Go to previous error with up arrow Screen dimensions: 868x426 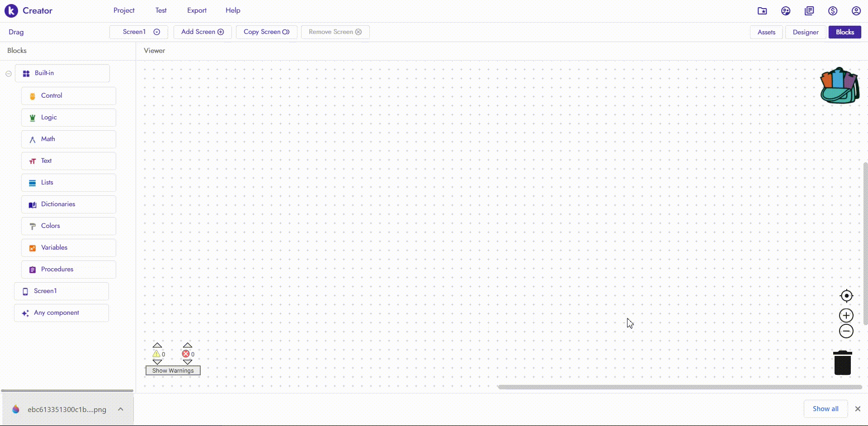pyautogui.click(x=188, y=346)
